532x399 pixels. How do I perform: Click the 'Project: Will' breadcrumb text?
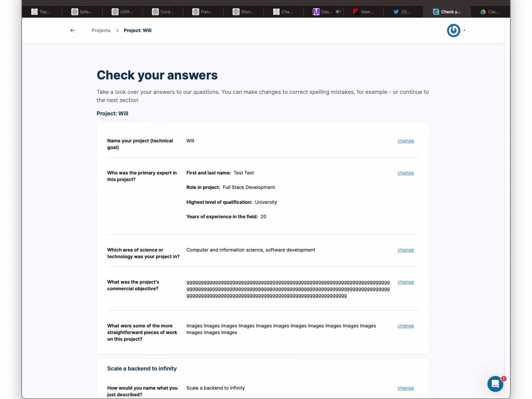click(137, 31)
